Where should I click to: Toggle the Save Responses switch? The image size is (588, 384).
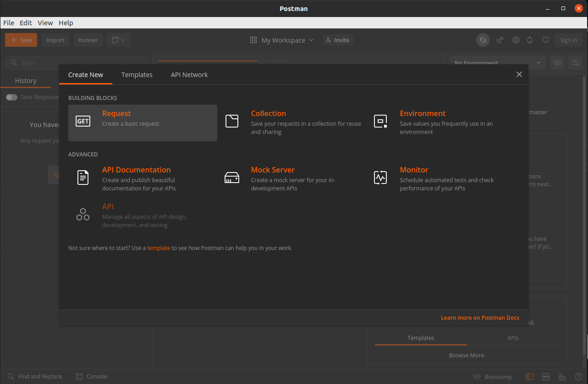click(x=11, y=97)
